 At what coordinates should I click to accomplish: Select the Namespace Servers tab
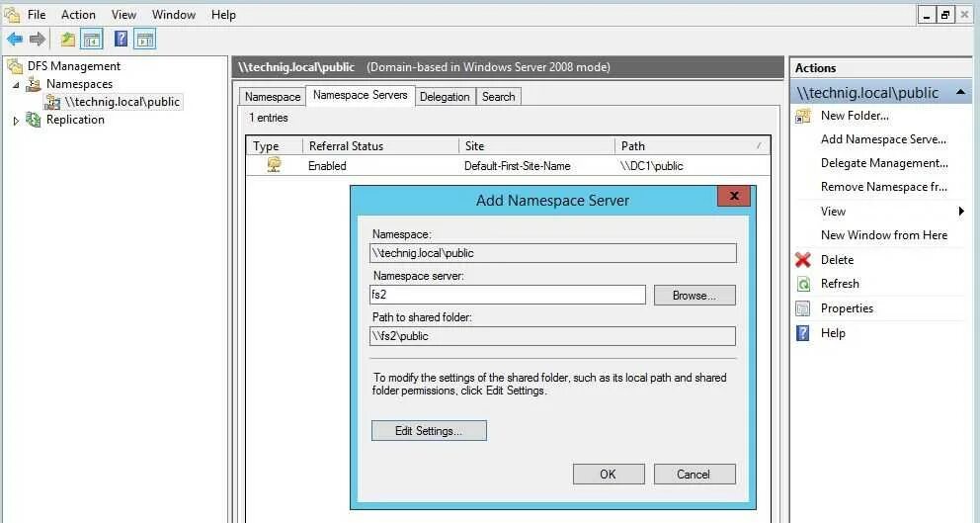tap(360, 95)
